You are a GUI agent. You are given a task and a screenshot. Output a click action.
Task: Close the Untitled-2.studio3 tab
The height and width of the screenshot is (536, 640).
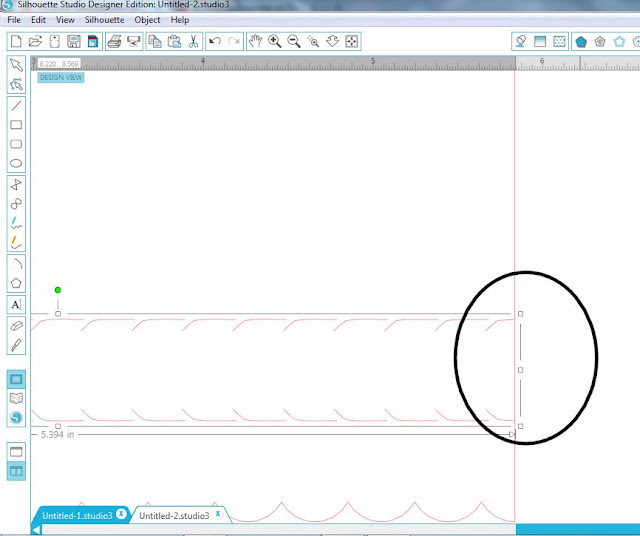(x=218, y=514)
